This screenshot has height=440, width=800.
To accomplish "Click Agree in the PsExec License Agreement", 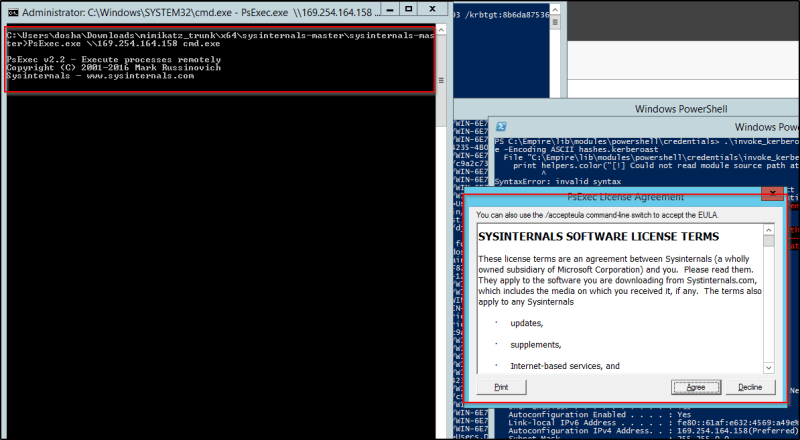I will 695,387.
